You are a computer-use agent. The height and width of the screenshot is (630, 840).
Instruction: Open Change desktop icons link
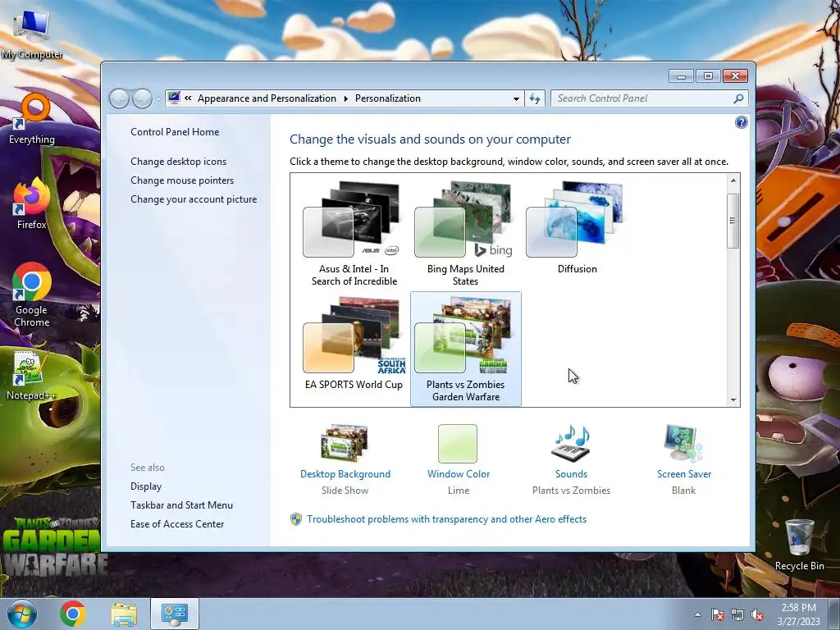pyautogui.click(x=178, y=162)
